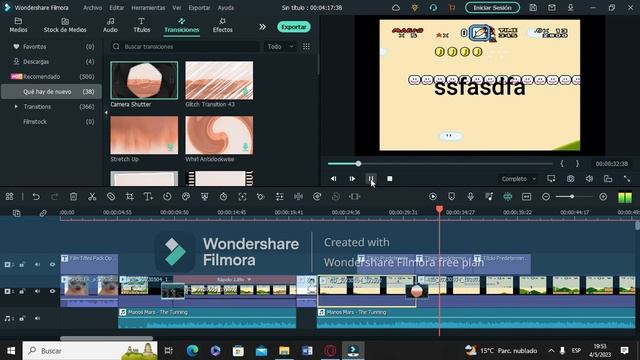Switch to the Audio tab
Viewport: 640px width, 360px height.
pyautogui.click(x=110, y=25)
